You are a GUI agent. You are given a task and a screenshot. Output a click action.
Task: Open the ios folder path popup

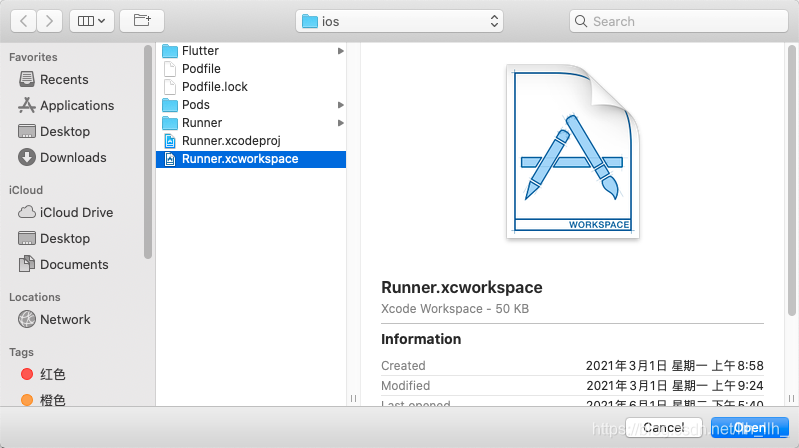(399, 21)
